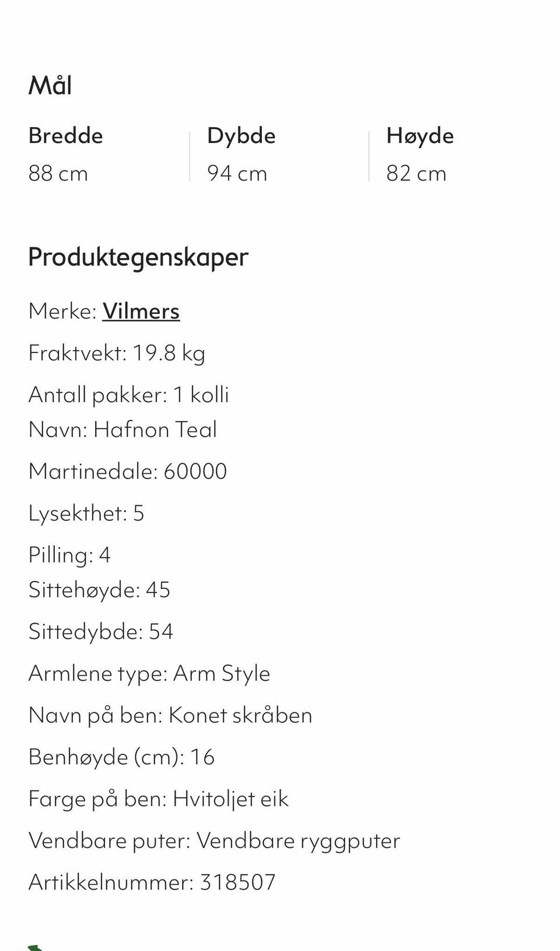Select the Antall pakker 1 kolli line

[x=128, y=395]
